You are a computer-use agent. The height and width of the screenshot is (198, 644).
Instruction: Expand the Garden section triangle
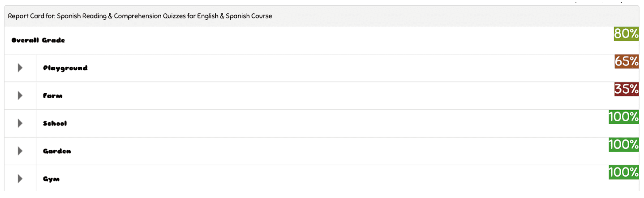[20, 151]
